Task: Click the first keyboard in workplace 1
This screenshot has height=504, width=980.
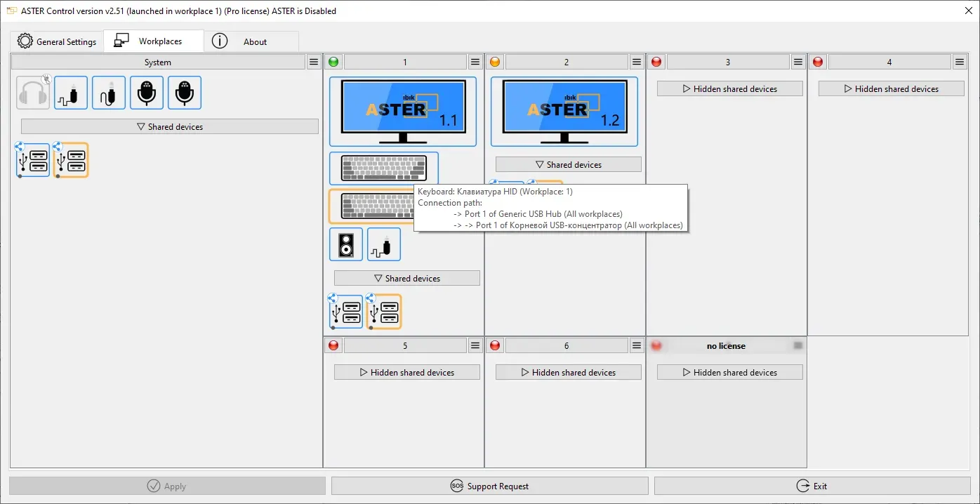Action: (x=383, y=168)
